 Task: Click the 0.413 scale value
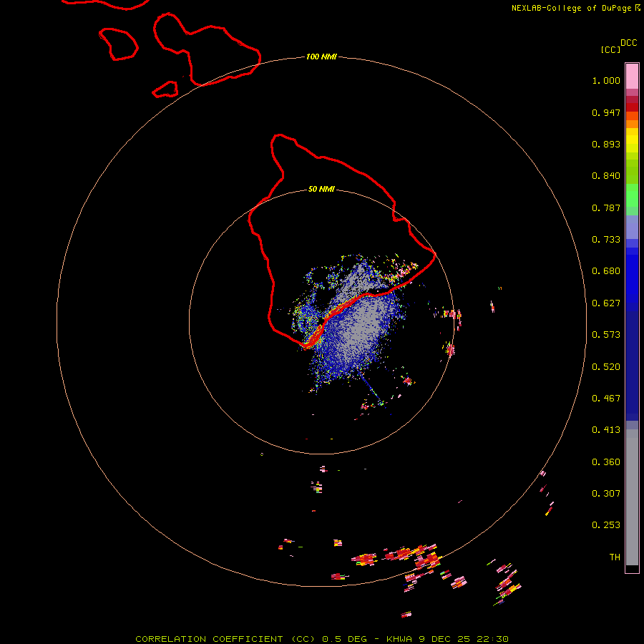point(606,430)
